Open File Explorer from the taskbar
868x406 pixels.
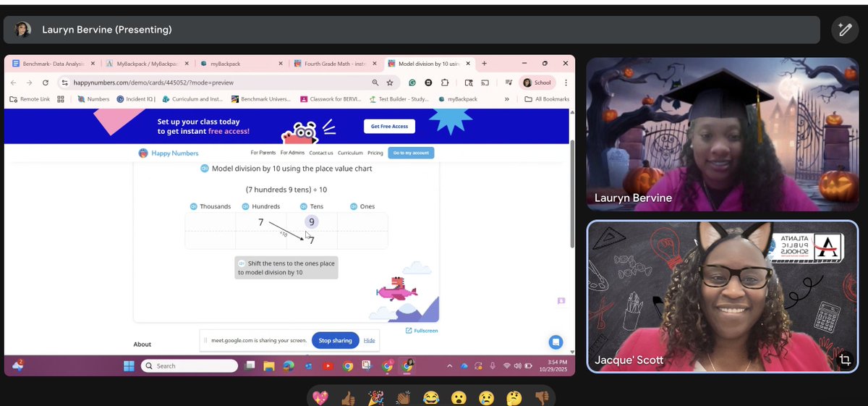click(x=269, y=365)
